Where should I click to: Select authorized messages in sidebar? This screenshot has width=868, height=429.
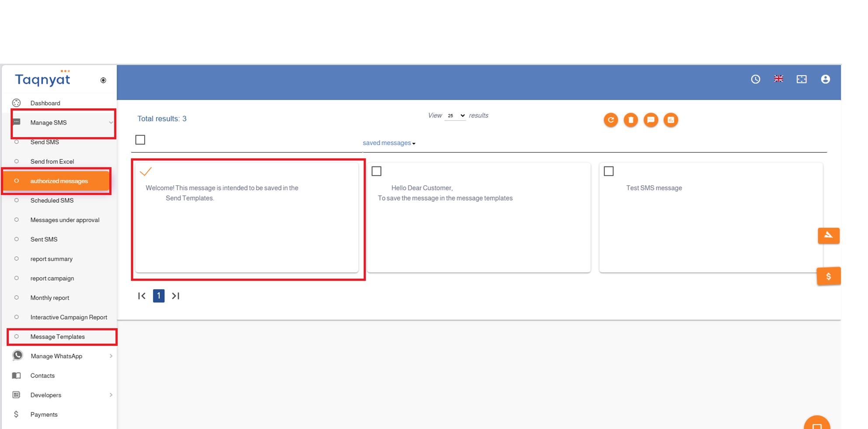coord(57,181)
